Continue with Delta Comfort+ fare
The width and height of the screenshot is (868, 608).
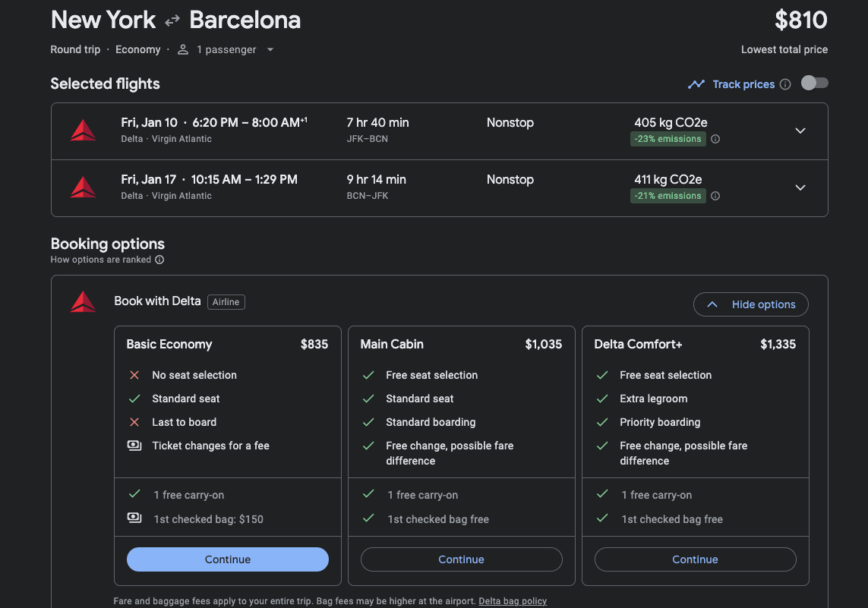click(x=696, y=559)
